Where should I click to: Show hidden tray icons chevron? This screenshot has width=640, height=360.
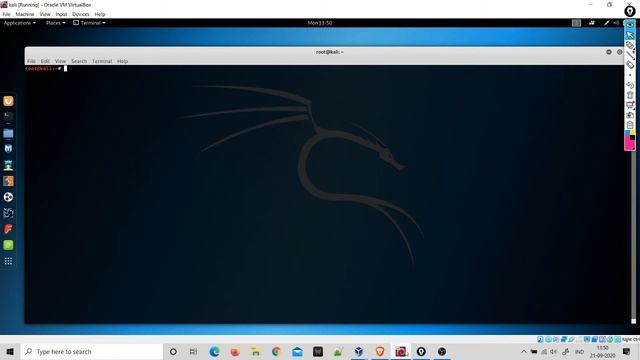pos(524,351)
